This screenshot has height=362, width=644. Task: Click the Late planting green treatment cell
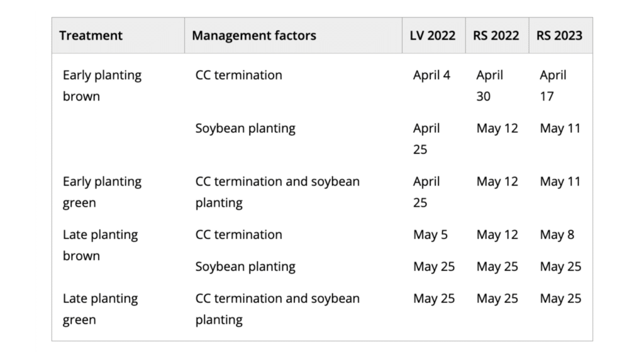[100, 309]
